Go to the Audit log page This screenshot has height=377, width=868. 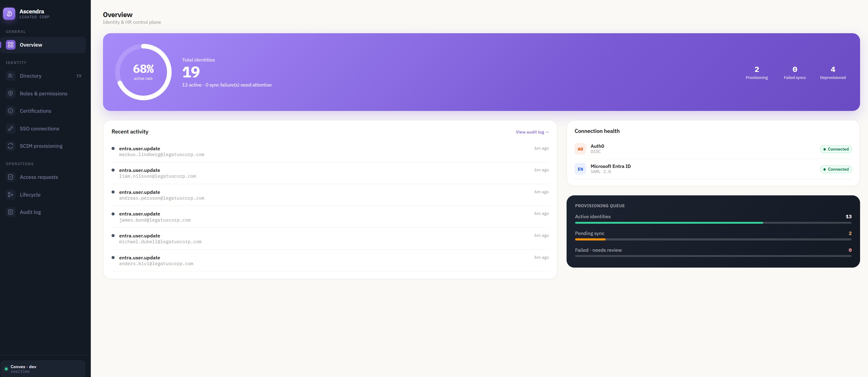pos(43,212)
